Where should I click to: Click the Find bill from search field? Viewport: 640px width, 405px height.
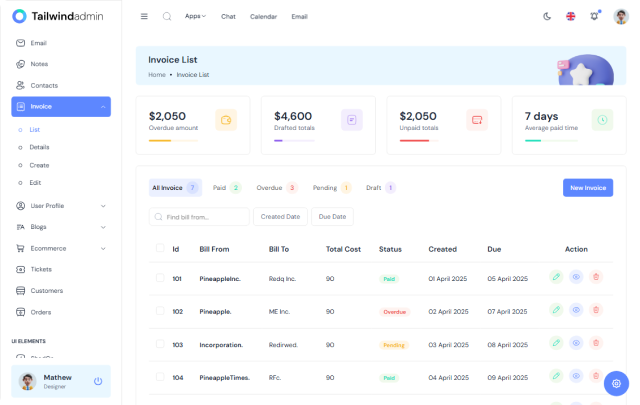point(200,216)
